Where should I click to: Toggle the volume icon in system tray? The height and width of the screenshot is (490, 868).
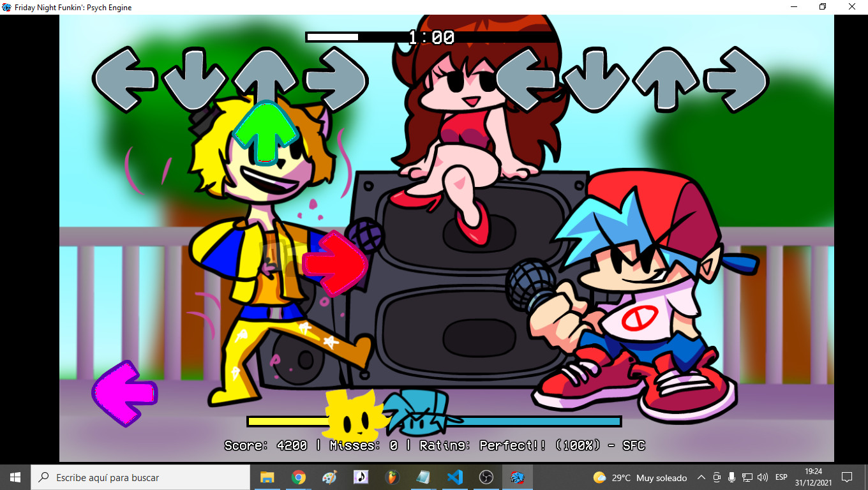coord(763,477)
